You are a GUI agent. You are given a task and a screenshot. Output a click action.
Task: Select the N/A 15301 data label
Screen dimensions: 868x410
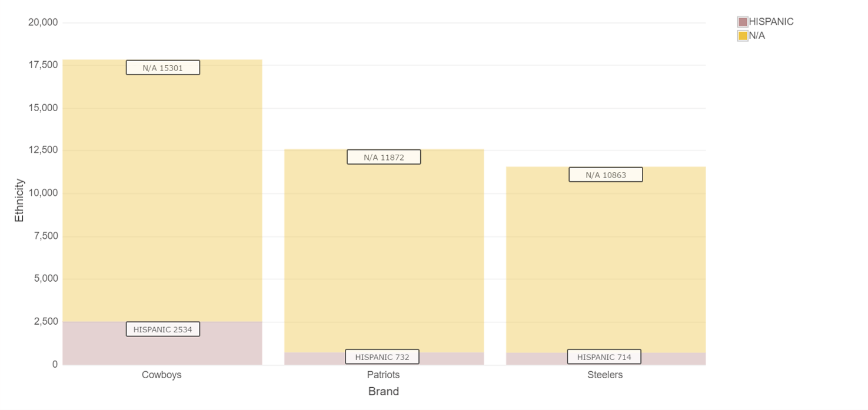coord(163,68)
